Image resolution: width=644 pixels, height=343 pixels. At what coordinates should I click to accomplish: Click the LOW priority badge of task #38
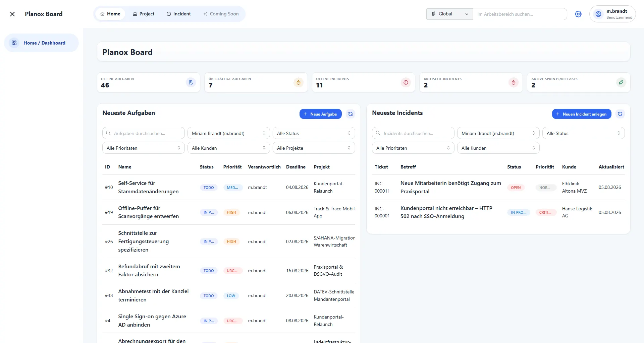pos(231,296)
